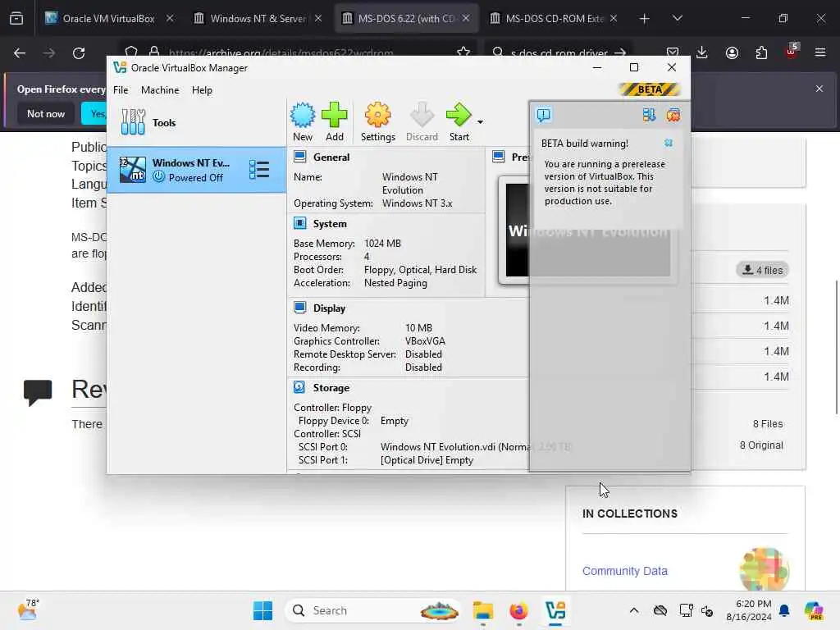This screenshot has height=630, width=840.
Task: Open the Firefox extensions puzzle icon
Action: (761, 52)
